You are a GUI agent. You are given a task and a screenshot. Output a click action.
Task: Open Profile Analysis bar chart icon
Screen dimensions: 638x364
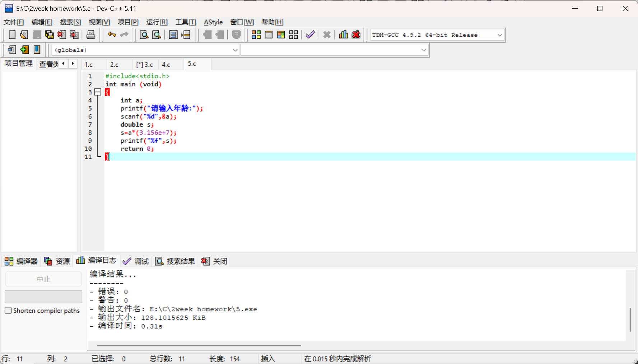pos(344,35)
